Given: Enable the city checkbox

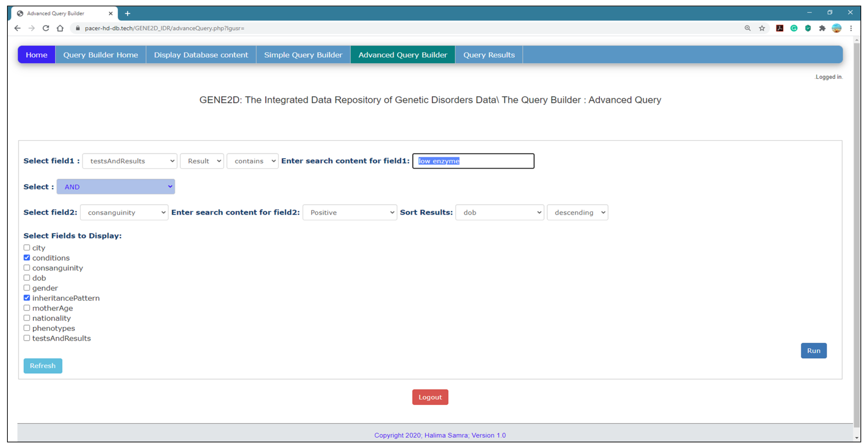Looking at the screenshot, I should point(27,248).
